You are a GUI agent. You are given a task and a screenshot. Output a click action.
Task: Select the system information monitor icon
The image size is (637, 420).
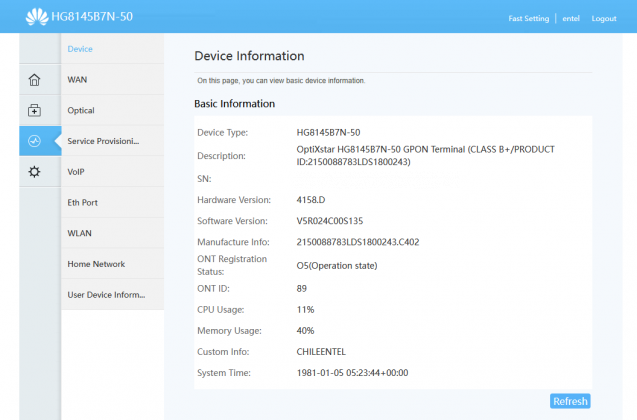point(35,141)
